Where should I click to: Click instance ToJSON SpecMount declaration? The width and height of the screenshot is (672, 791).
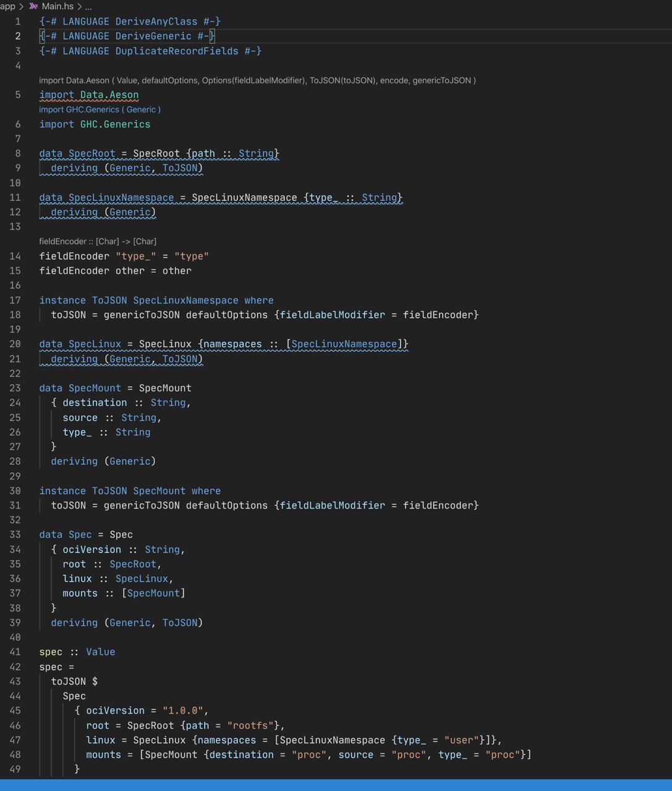coord(130,491)
